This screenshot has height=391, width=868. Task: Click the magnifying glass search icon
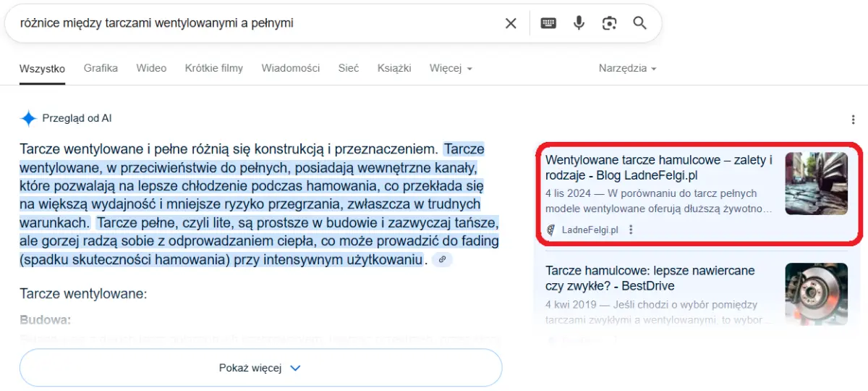coord(639,23)
